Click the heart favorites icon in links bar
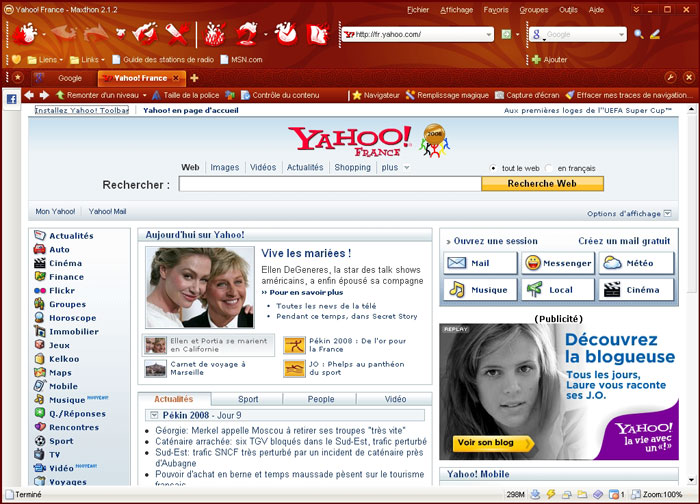The width and height of the screenshot is (700, 504). point(17,59)
